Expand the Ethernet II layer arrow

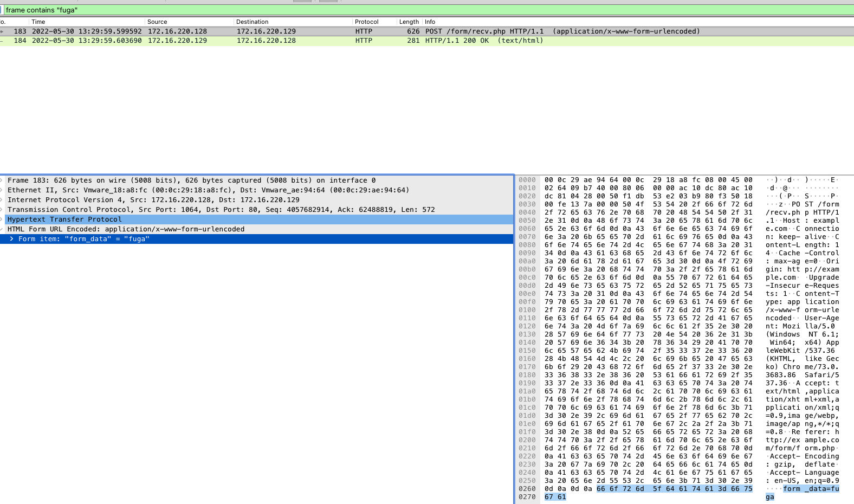pos(2,190)
